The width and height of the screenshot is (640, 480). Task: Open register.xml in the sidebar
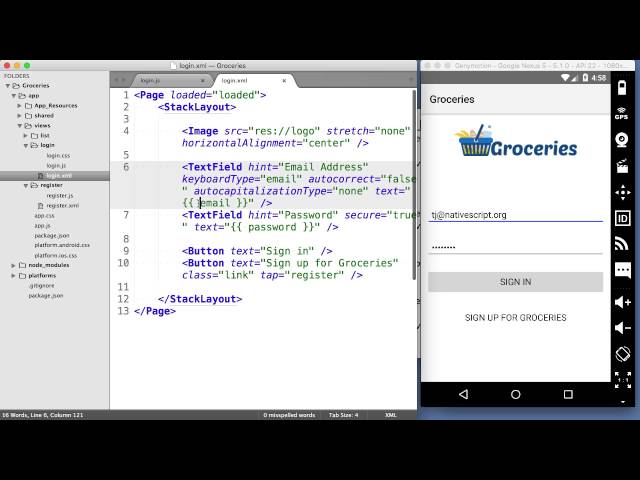pyautogui.click(x=62, y=206)
